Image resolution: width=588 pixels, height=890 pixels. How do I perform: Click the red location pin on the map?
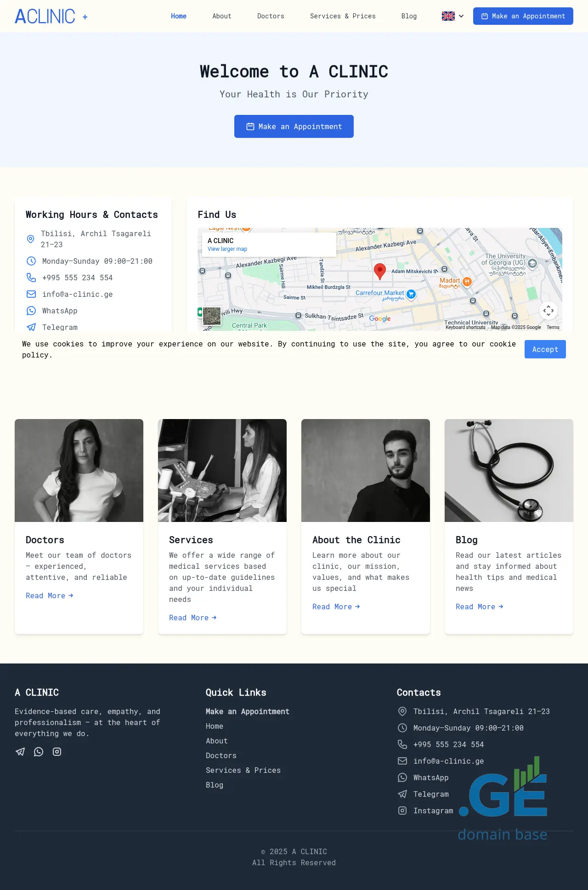click(380, 271)
